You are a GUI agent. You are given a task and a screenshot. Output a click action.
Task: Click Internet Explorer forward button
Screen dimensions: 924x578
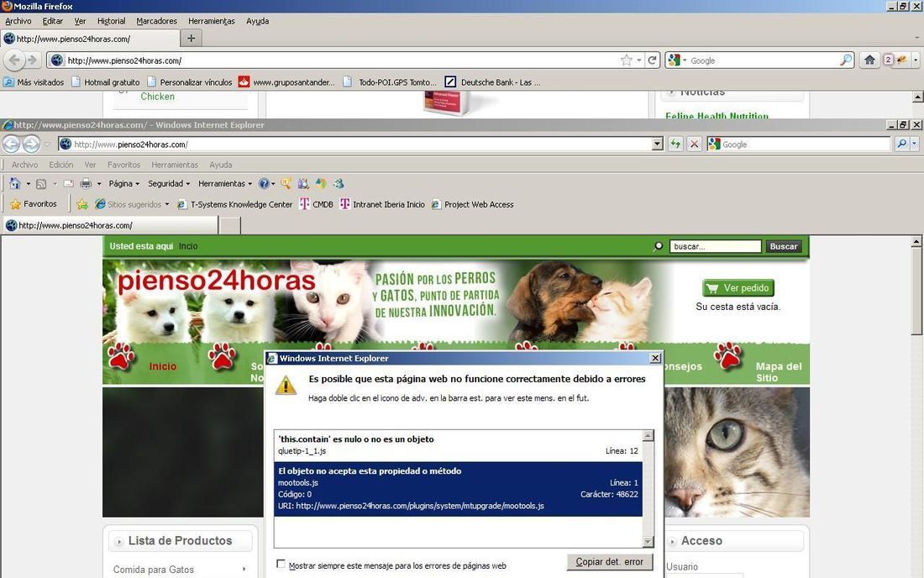pos(31,144)
